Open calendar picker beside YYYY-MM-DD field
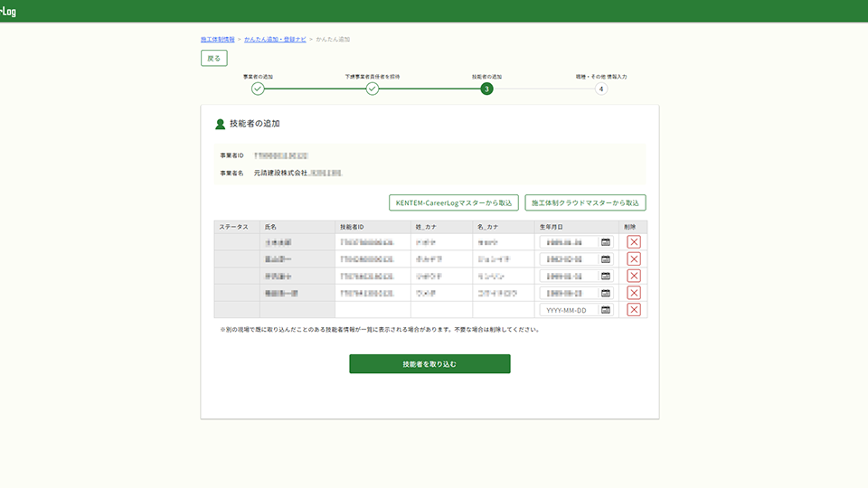Viewport: 868px width, 488px height. click(606, 310)
